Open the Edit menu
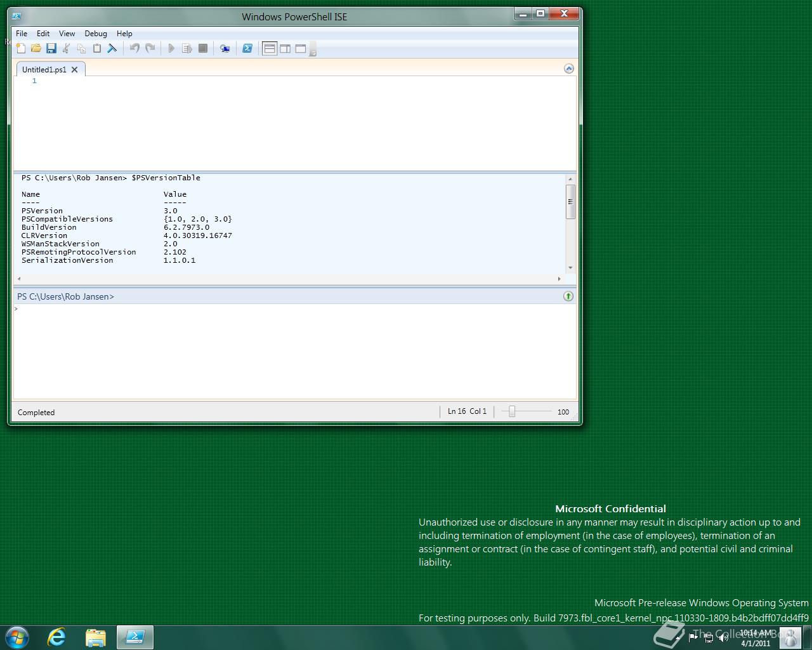This screenshot has width=812, height=650. (x=43, y=34)
